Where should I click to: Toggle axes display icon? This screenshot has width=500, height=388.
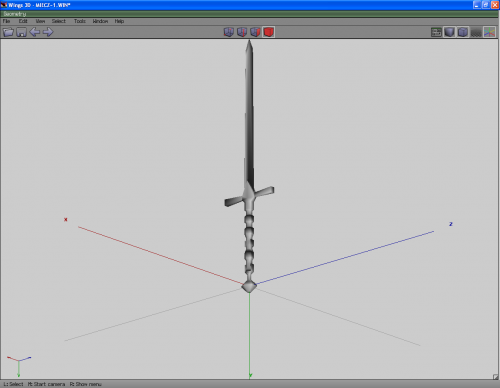pyautogui.click(x=489, y=32)
